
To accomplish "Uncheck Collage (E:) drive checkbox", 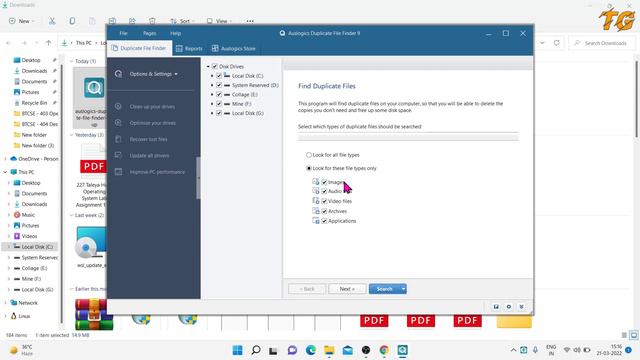I will pyautogui.click(x=219, y=94).
